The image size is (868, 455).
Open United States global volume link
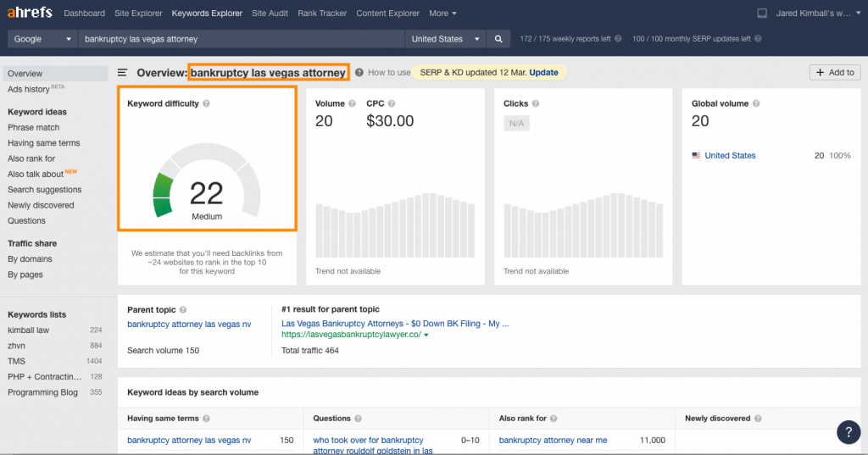click(730, 156)
